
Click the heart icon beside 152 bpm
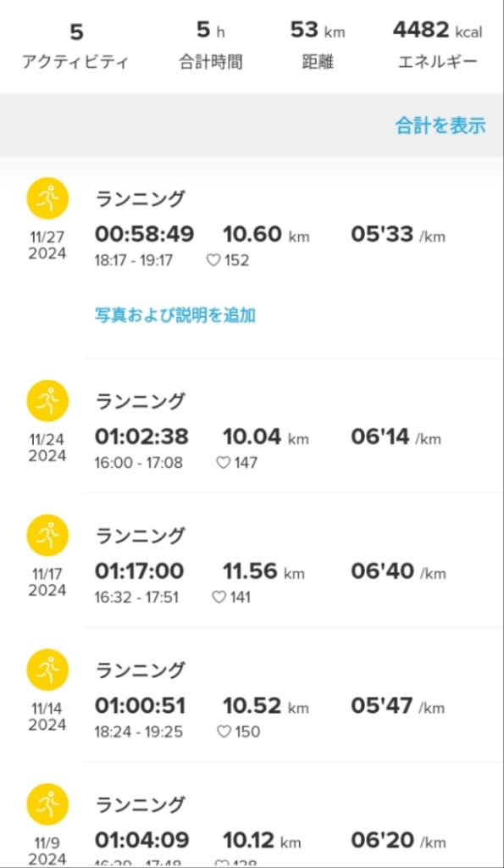pyautogui.click(x=213, y=259)
